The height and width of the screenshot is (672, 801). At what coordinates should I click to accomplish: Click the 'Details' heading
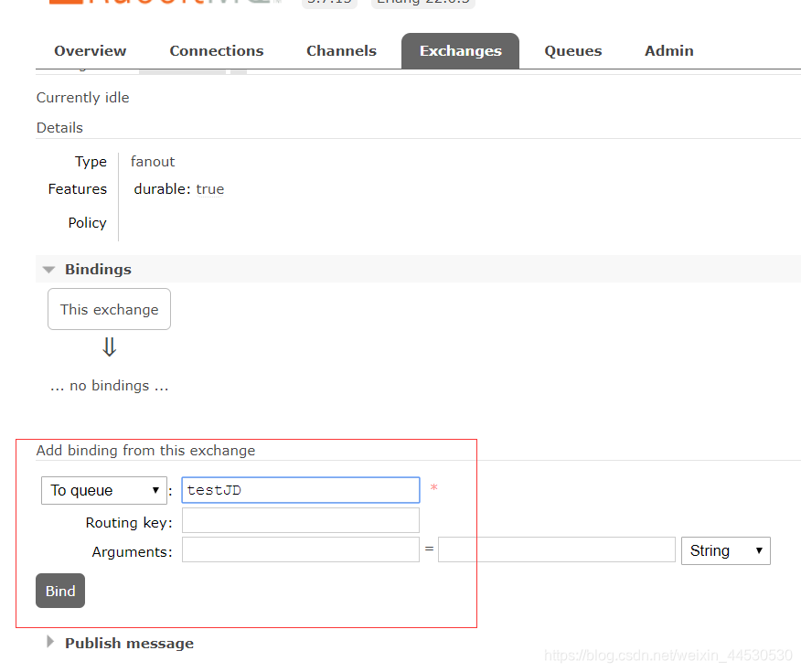click(59, 128)
